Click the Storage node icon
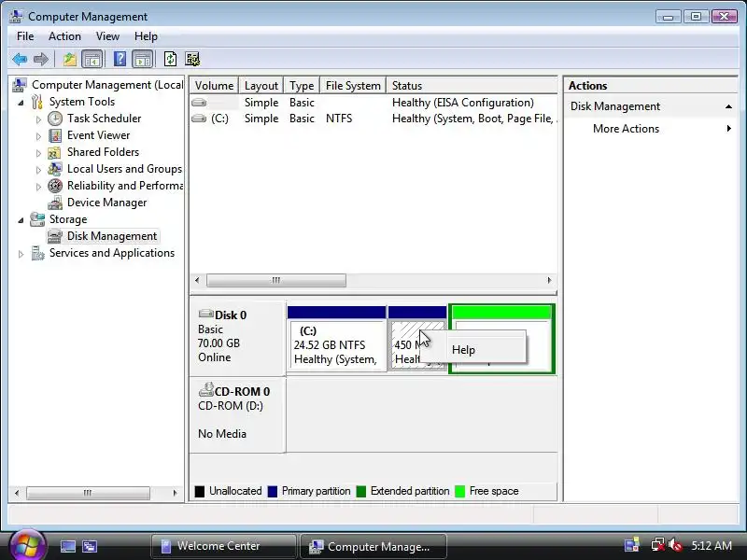747x560 pixels. pos(37,219)
